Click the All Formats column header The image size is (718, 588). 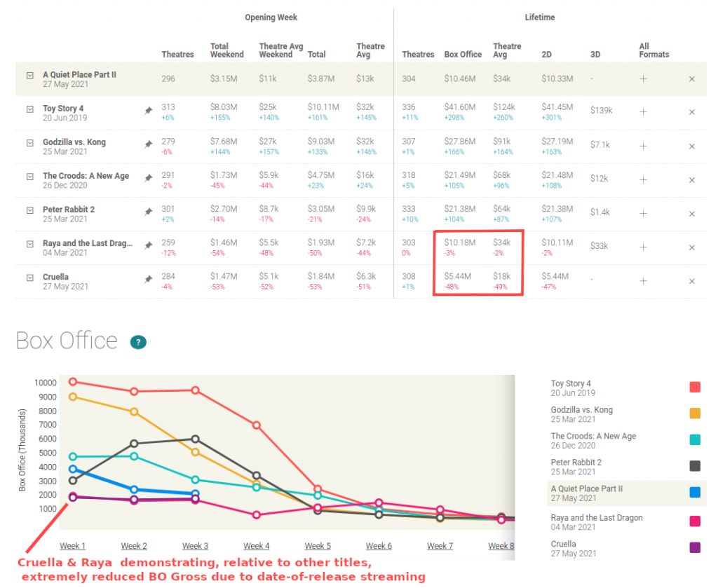point(654,50)
